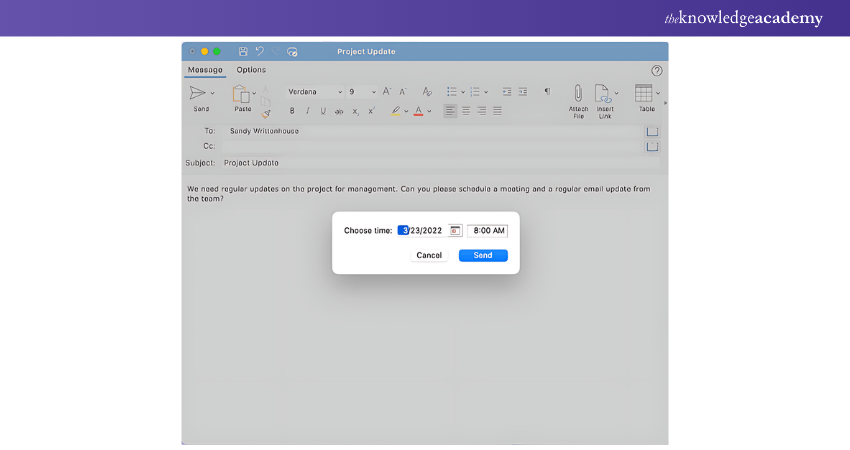Image resolution: width=850 pixels, height=450 pixels.
Task: Open the red font color picker
Action: [x=418, y=111]
